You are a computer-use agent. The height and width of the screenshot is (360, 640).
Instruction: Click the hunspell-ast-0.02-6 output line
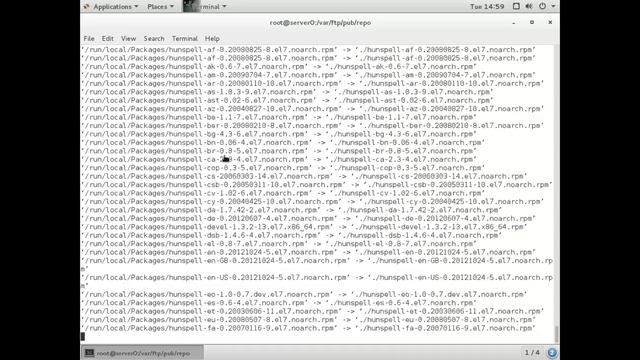(287, 100)
